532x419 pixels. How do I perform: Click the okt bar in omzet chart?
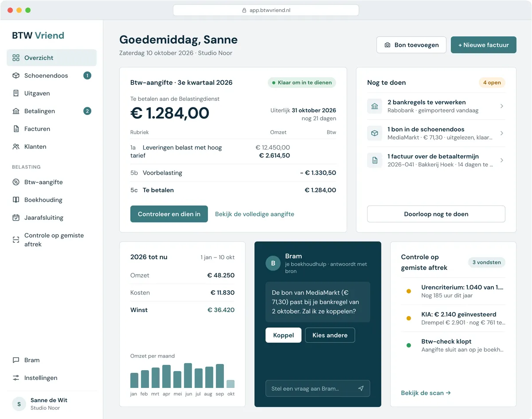coord(231,384)
